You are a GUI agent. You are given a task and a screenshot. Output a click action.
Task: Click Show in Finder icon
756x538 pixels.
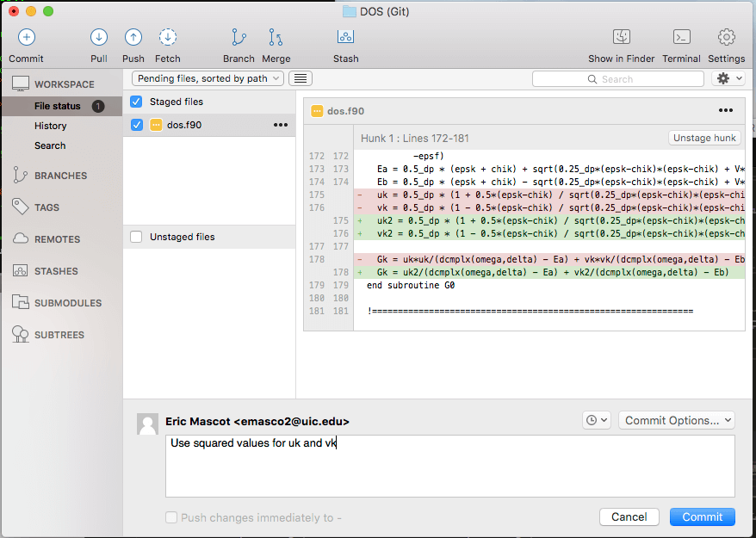622,37
